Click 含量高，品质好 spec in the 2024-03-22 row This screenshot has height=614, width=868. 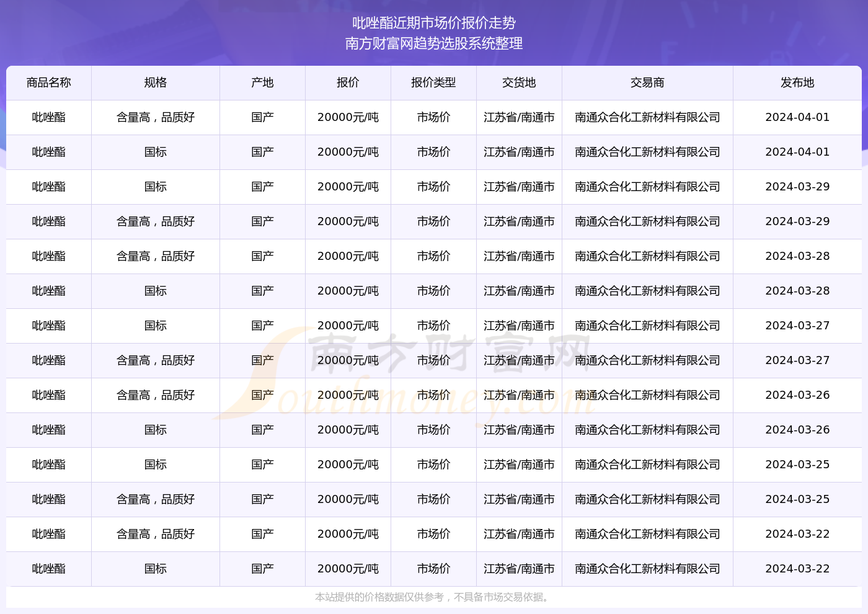(x=156, y=534)
